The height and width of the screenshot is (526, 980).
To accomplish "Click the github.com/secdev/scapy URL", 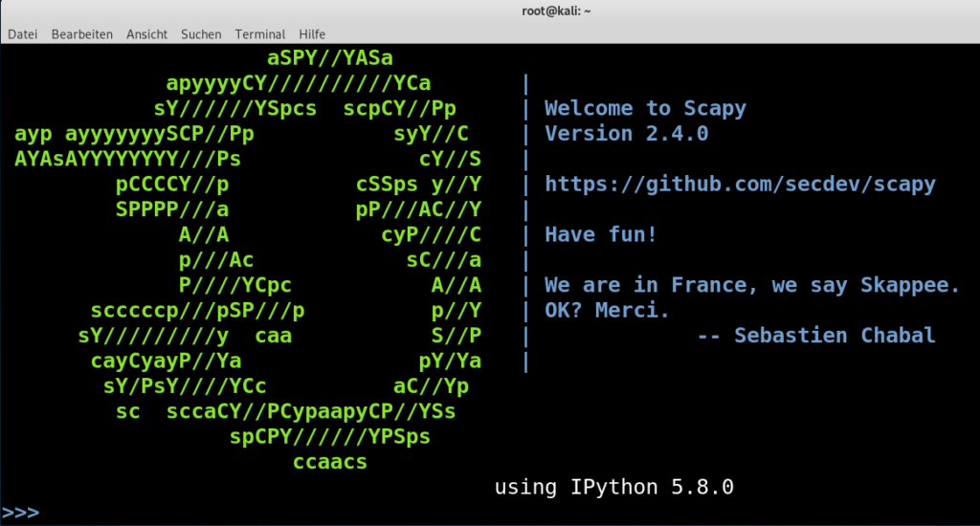I will (740, 185).
